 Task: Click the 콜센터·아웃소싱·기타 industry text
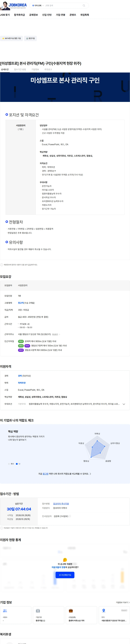(77, 620)
